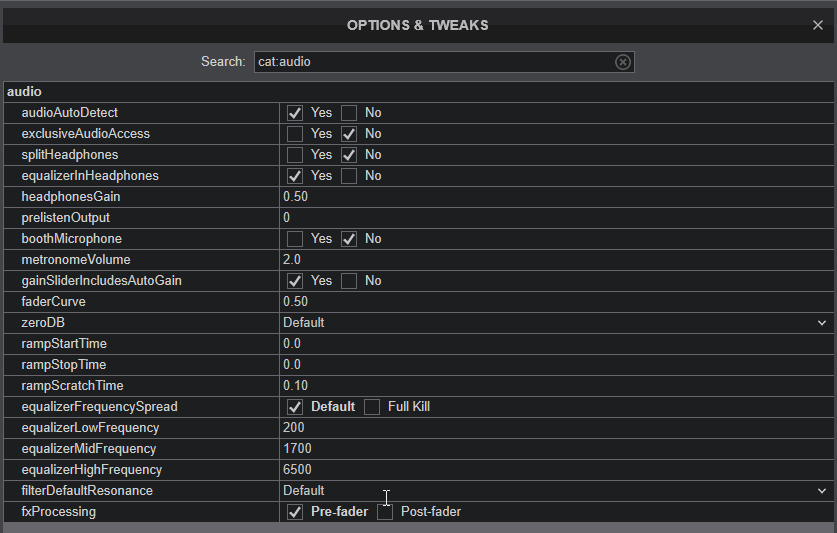Set equalizerInHeadphones to No
Screen dimensions: 837x533
[349, 176]
